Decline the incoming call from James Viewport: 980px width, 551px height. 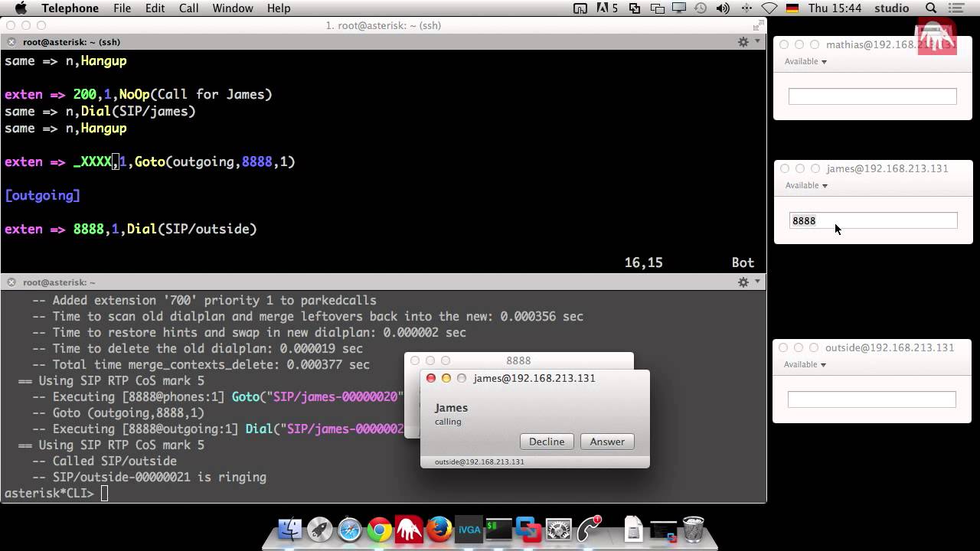(547, 442)
